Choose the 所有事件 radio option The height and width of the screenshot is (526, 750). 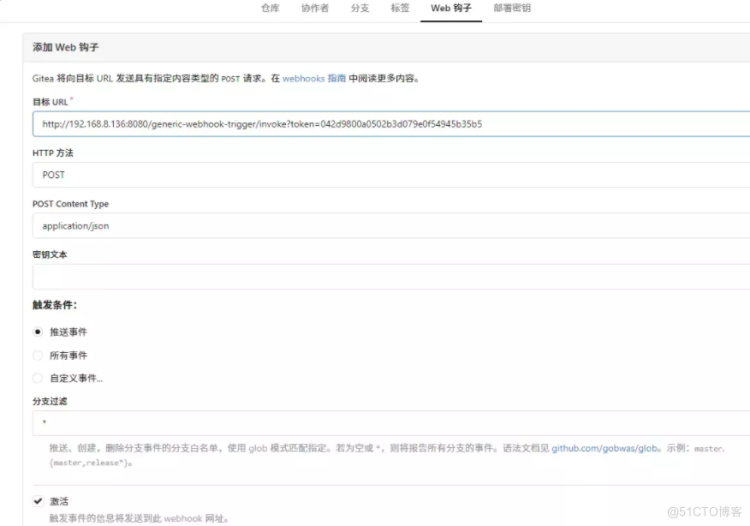pos(38,355)
